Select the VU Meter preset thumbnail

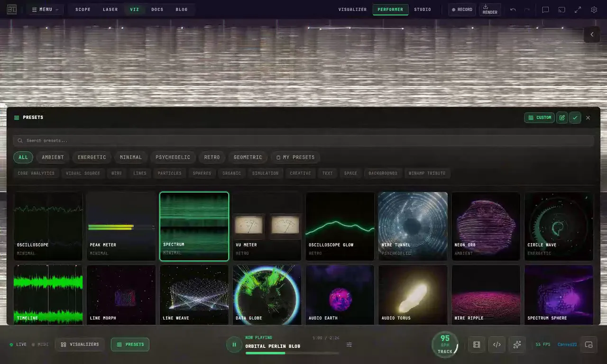point(267,226)
